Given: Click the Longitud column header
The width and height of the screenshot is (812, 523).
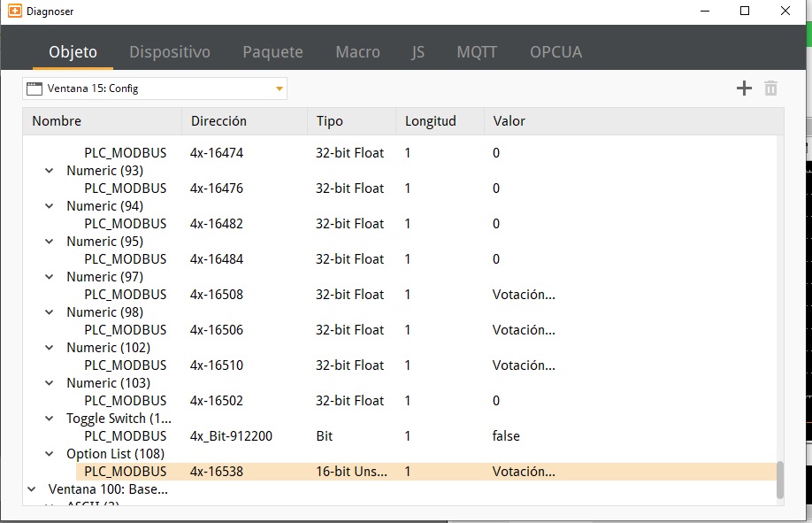Looking at the screenshot, I should tap(440, 121).
